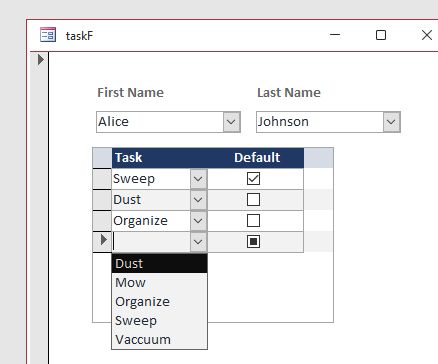Viewport: 438px width, 364px height.
Task: Open the First Name dropdown arrow
Action: coord(232,122)
